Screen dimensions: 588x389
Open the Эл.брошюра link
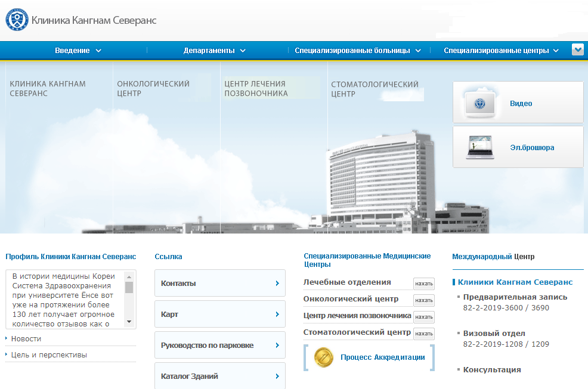click(x=532, y=148)
